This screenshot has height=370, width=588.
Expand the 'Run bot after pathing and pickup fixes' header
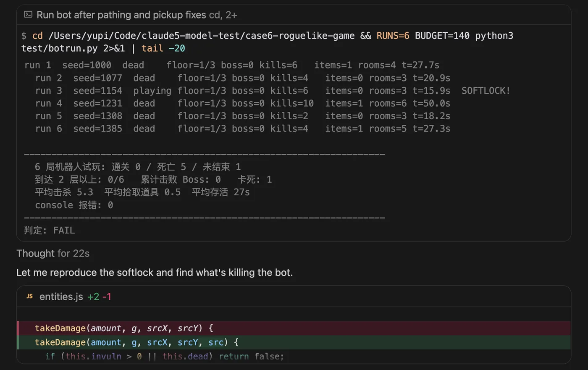[x=293, y=15]
